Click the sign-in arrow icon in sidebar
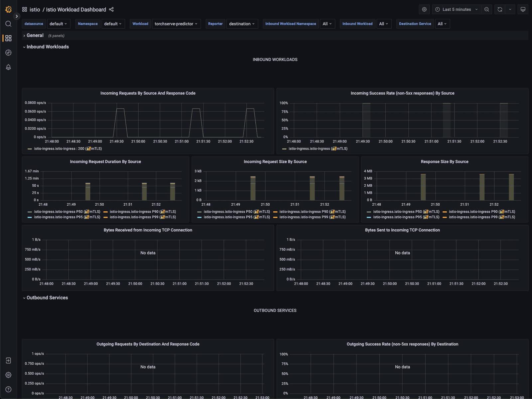Screen dimensions: 532x399 click(x=9, y=360)
